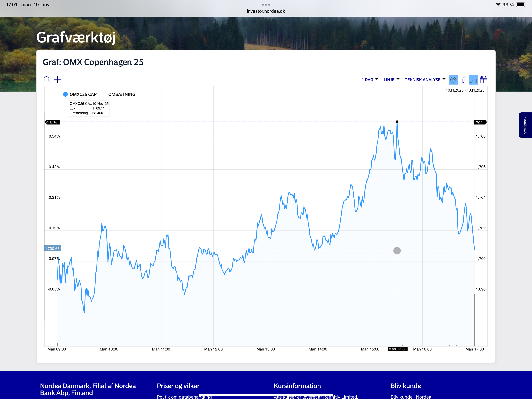The image size is (532, 399).
Task: Add a comparison with the plus icon
Action: [x=57, y=80]
